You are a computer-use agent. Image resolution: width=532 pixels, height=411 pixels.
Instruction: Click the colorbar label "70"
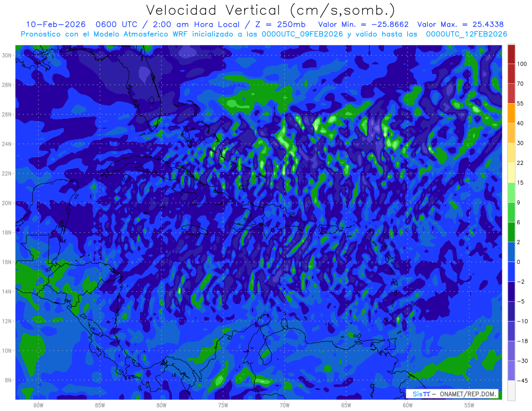(520, 83)
